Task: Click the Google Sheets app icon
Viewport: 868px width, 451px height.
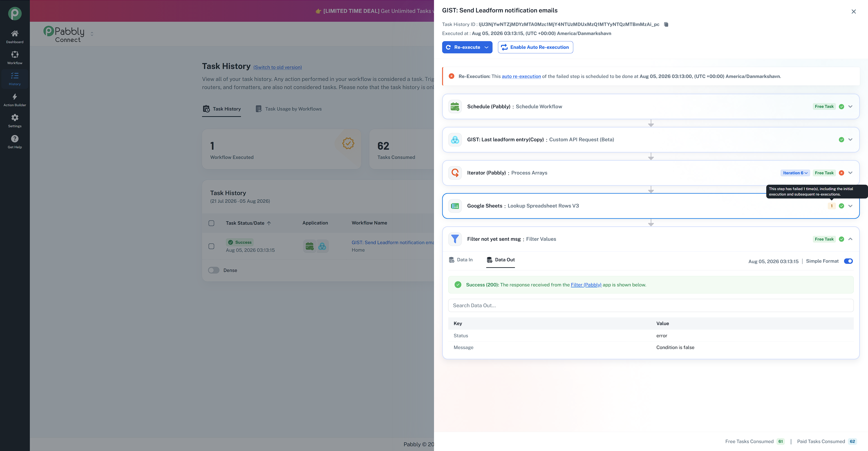Action: [x=455, y=206]
